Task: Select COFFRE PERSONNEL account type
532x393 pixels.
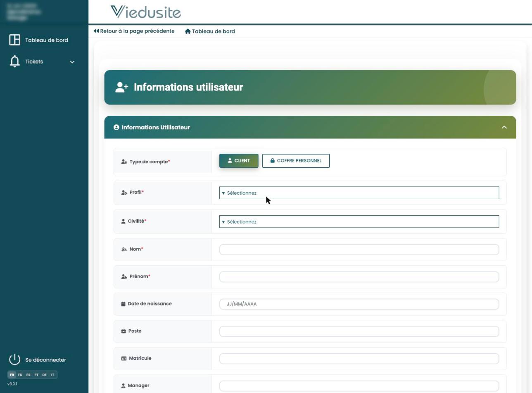Action: coord(296,161)
